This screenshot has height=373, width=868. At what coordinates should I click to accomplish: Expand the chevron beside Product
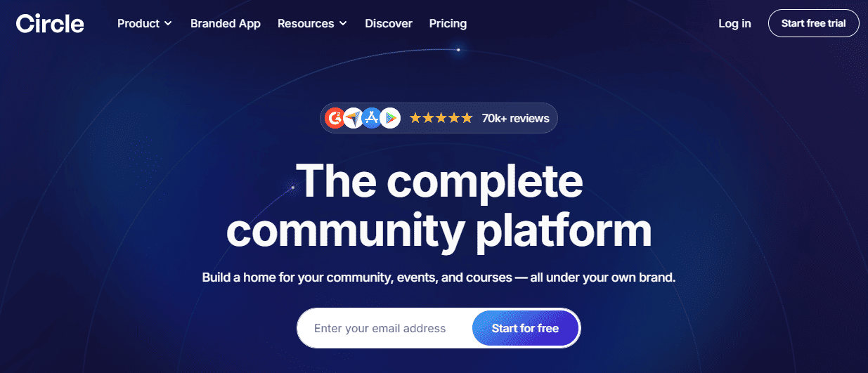pos(168,24)
